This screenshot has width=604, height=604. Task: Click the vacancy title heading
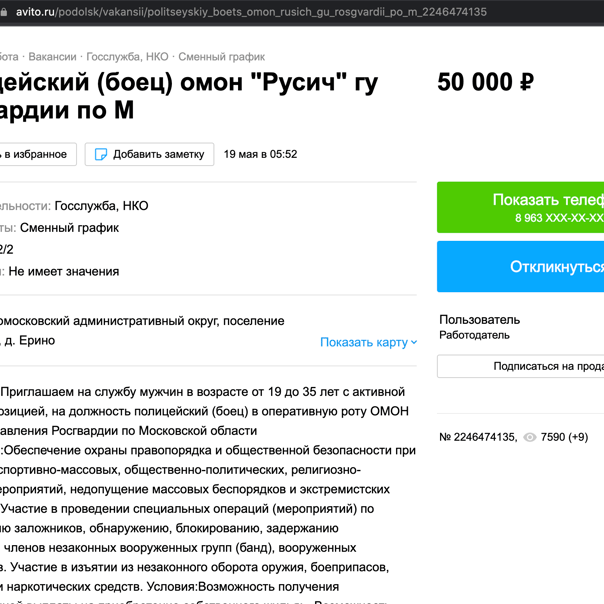click(x=189, y=96)
